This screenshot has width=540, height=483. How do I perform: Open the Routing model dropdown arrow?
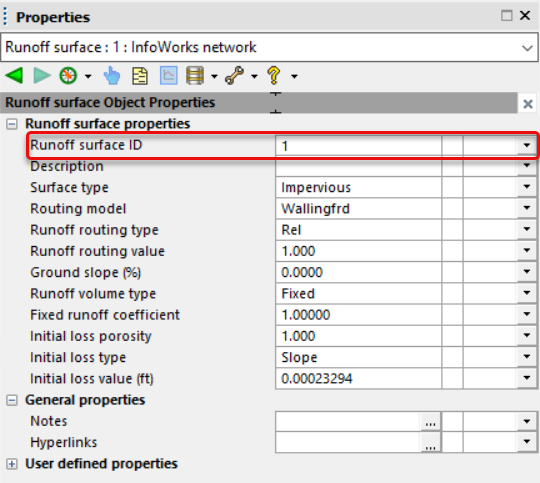pyautogui.click(x=527, y=208)
